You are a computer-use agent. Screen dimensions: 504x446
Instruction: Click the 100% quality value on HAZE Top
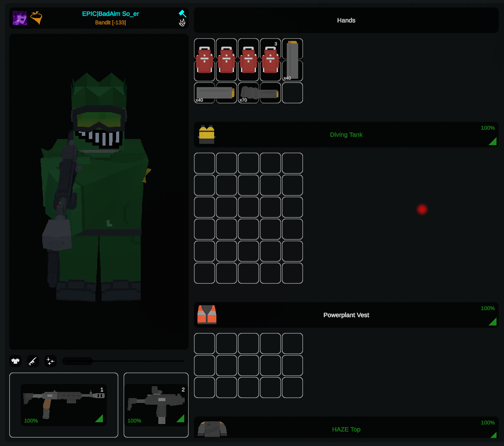point(488,423)
